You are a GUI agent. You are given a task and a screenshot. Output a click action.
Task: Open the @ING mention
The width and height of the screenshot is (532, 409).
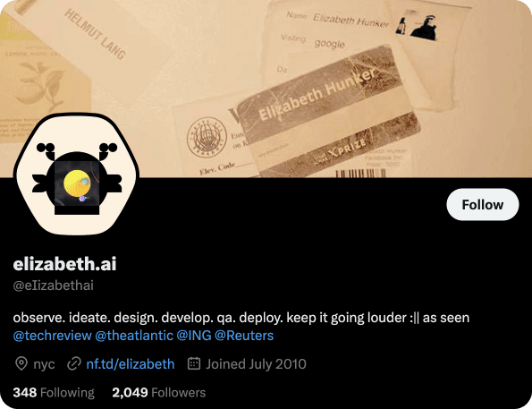click(194, 336)
